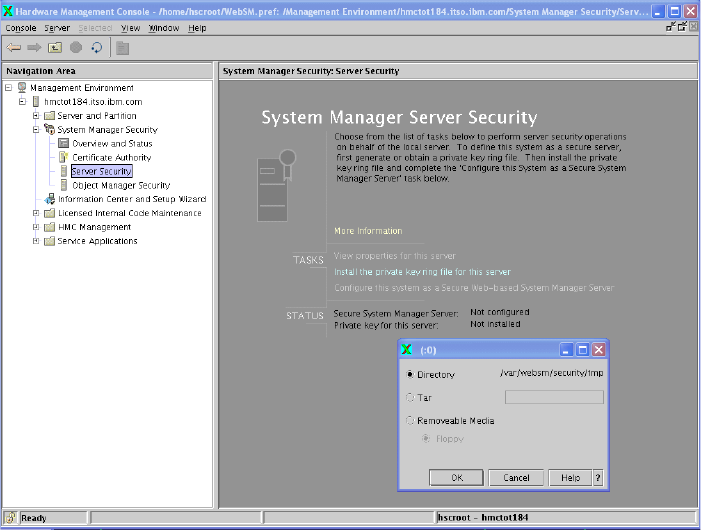This screenshot has height=530, width=701.
Task: Click the Stop loading toolbar icon
Action: pyautogui.click(x=76, y=47)
